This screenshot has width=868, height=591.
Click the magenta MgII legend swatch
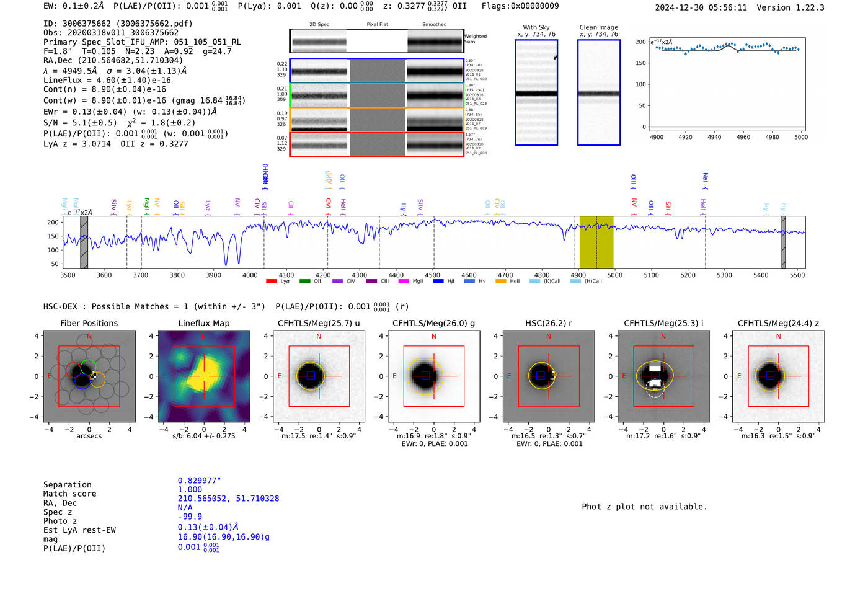pos(404,281)
